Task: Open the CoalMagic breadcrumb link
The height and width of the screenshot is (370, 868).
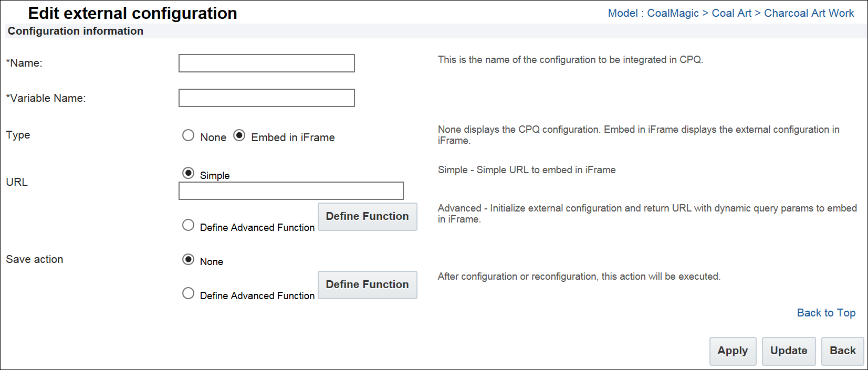Action: point(673,13)
